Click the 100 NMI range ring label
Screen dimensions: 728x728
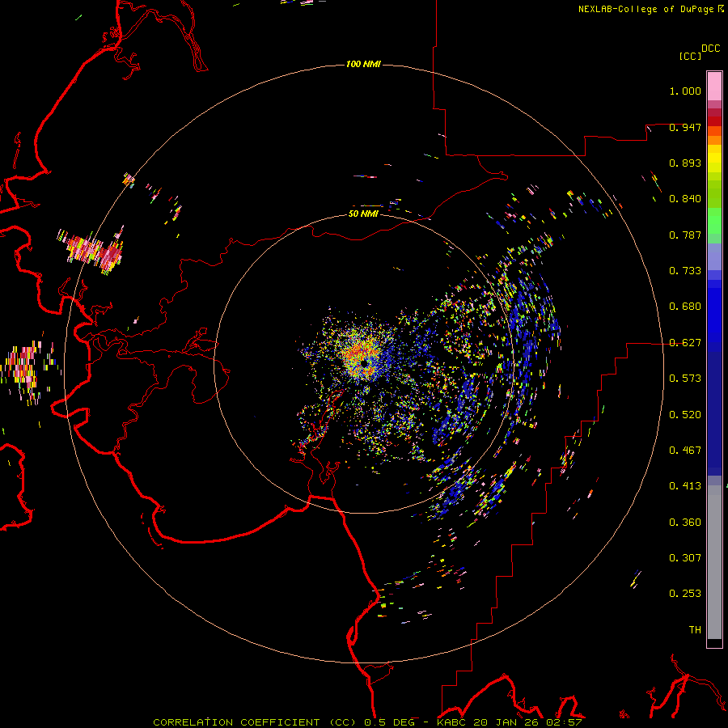pos(363,64)
